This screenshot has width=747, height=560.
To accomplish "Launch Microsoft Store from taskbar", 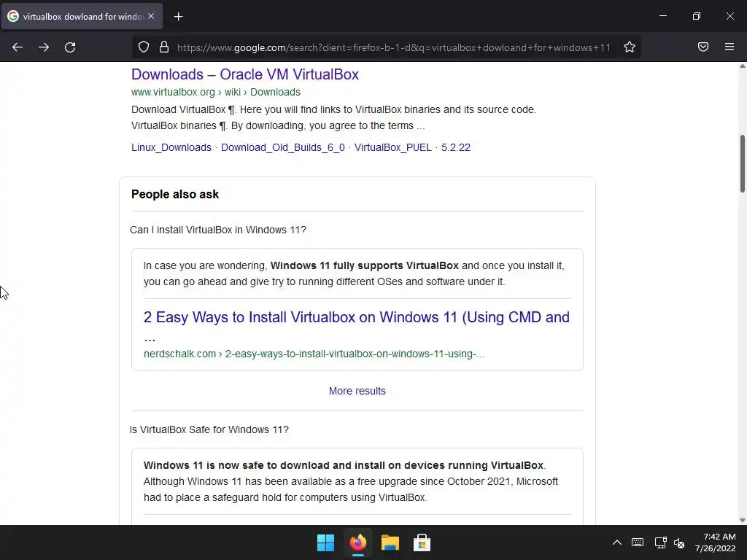I will (x=422, y=542).
